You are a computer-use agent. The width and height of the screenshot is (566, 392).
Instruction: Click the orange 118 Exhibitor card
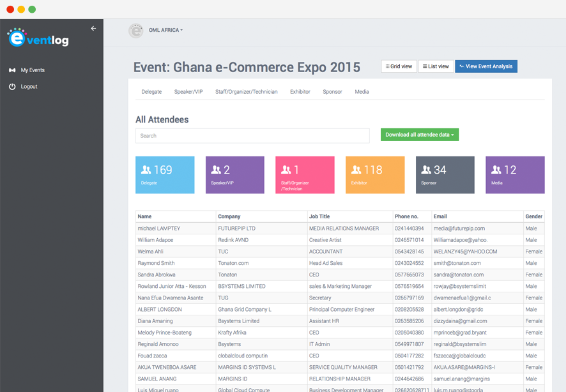(x=375, y=175)
